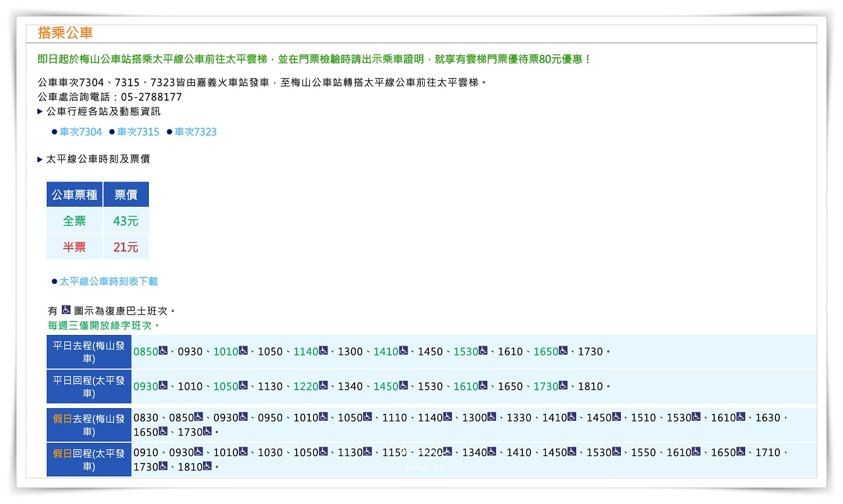Select the 21元 fare cell
The image size is (843, 504).
click(x=126, y=247)
